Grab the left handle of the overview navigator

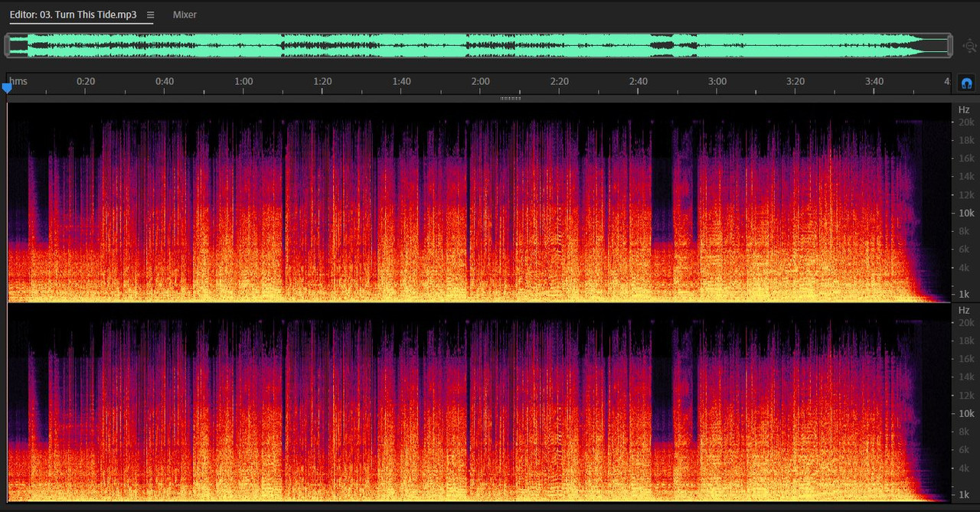[x=8, y=46]
